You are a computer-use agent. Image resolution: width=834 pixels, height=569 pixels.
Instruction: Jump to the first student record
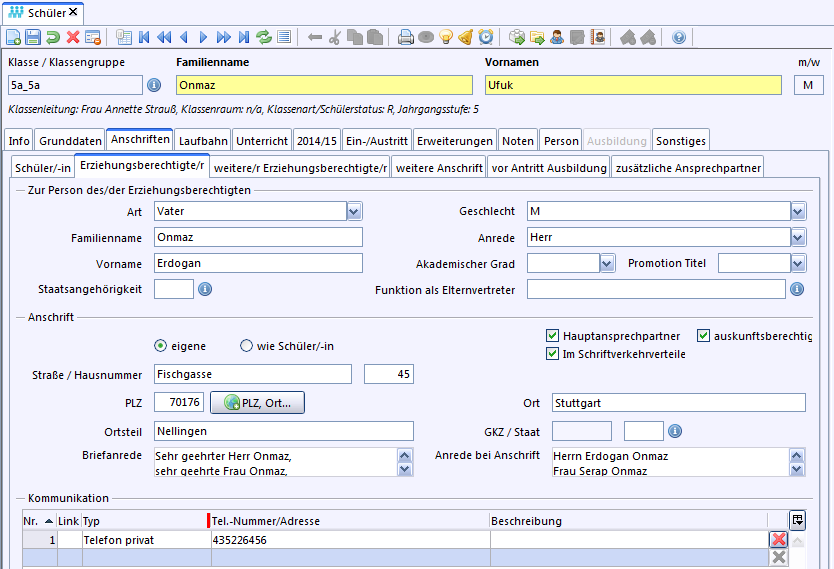(x=144, y=38)
